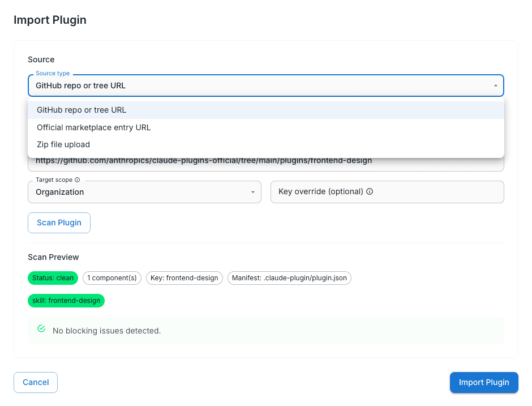Focus the Key override (optional) field
This screenshot has height=406, width=532.
(387, 192)
